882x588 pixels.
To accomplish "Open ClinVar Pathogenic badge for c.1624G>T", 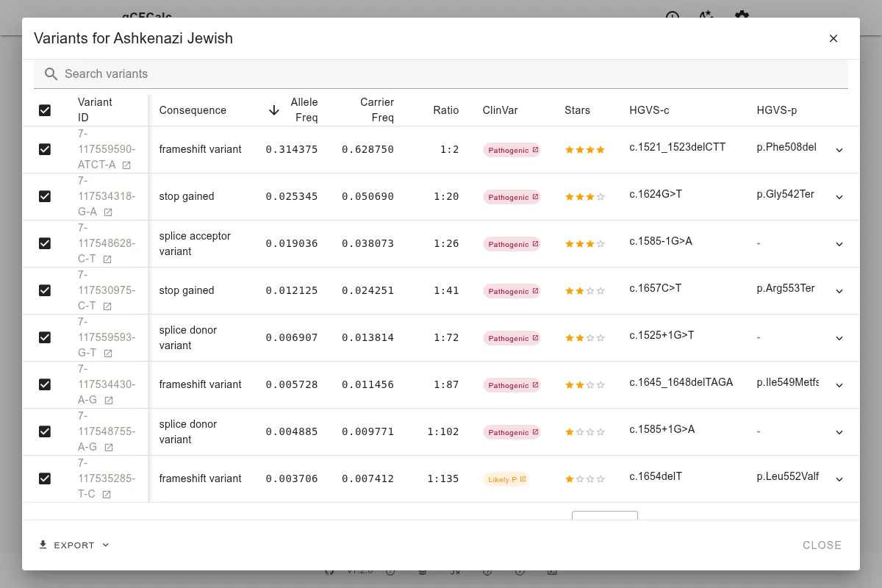I will point(512,197).
